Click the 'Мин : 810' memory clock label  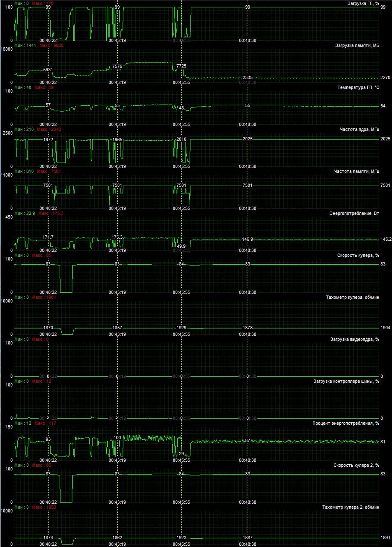coord(24,171)
